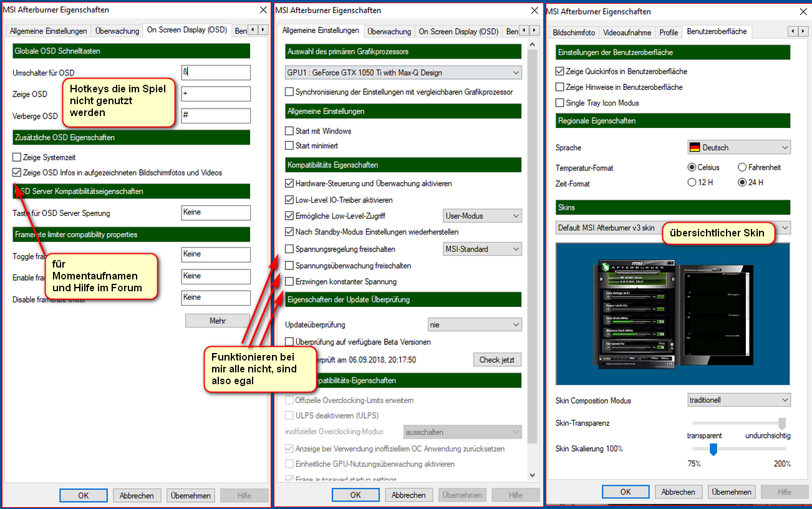Switch to Überwachung tab in left window
Screen dimensions: 812x509
tap(116, 31)
